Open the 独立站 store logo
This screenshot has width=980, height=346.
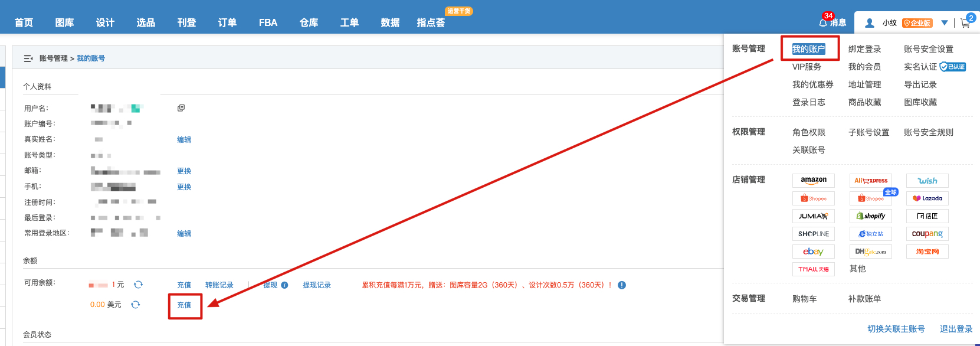pos(871,234)
